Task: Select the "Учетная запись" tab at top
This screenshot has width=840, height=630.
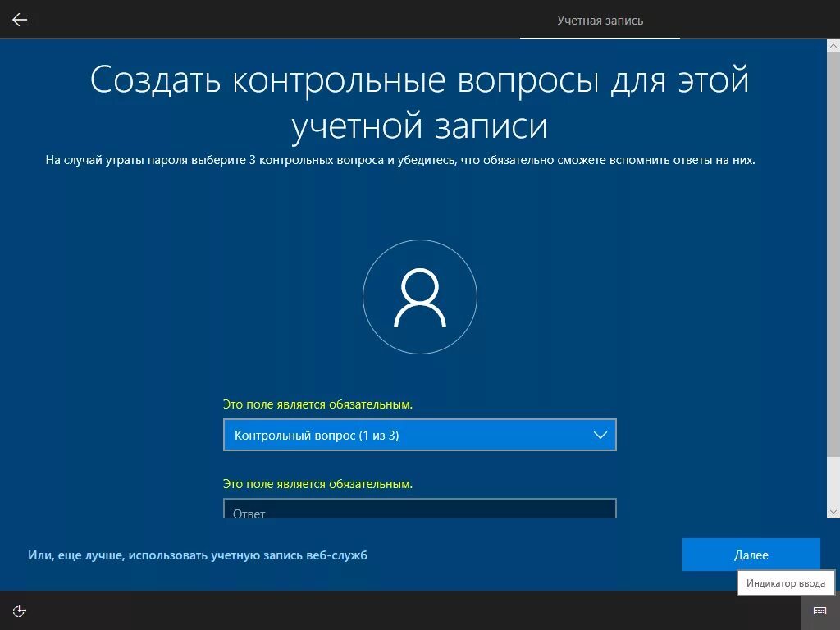Action: (x=600, y=20)
